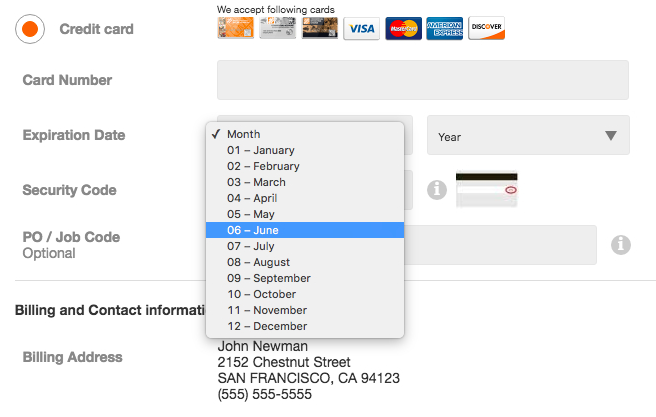The height and width of the screenshot is (417, 656).
Task: Choose 09 – September from the list
Action: (x=268, y=278)
